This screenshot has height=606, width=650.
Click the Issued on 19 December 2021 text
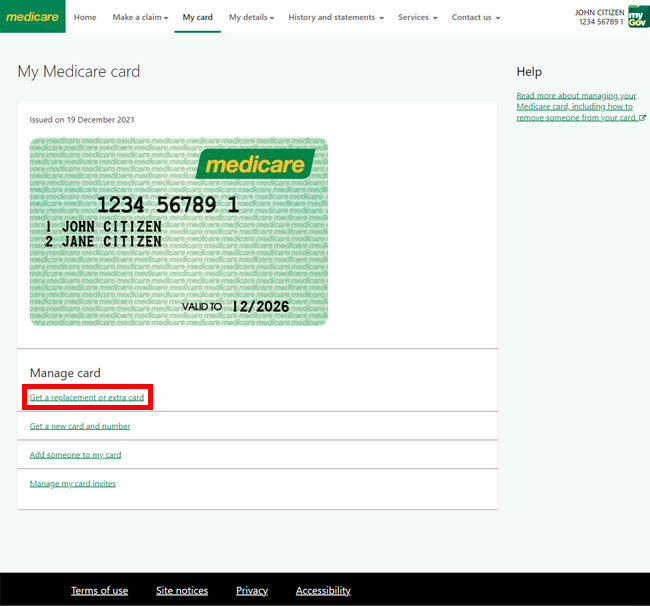pyautogui.click(x=82, y=120)
